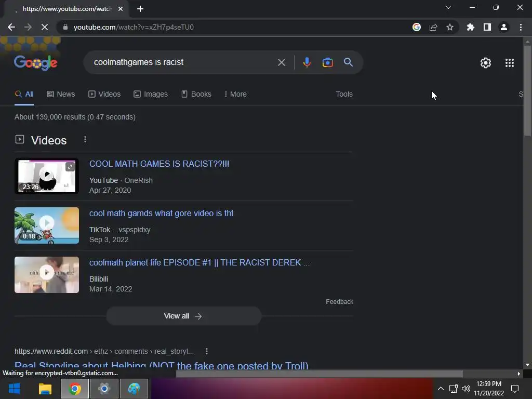Screen dimensions: 532x399
Task: Stop loading the page
Action: click(x=45, y=27)
